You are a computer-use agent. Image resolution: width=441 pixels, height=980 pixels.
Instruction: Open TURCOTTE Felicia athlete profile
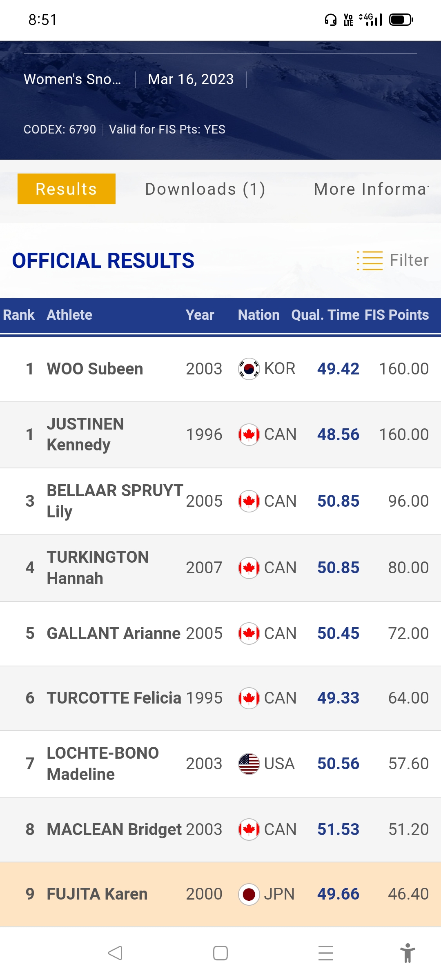114,698
